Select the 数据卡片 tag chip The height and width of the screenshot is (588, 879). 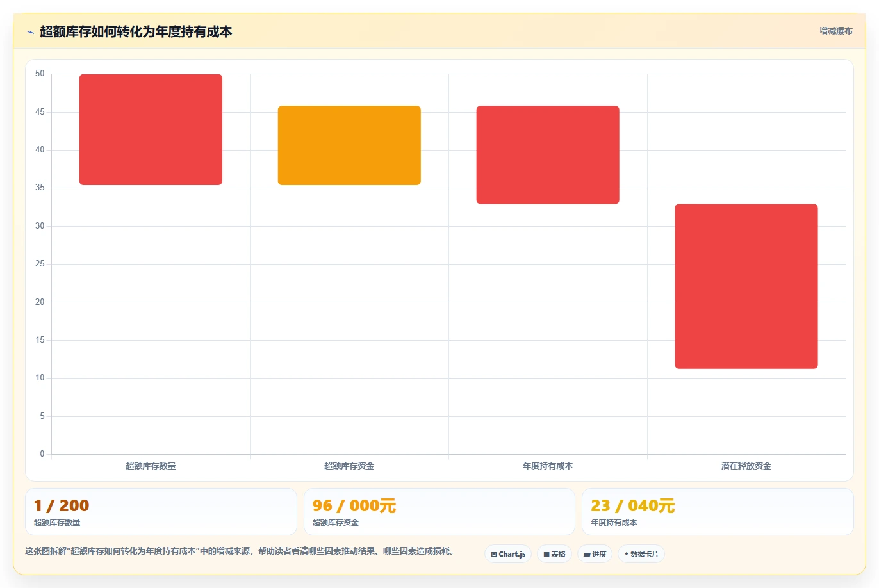click(641, 554)
